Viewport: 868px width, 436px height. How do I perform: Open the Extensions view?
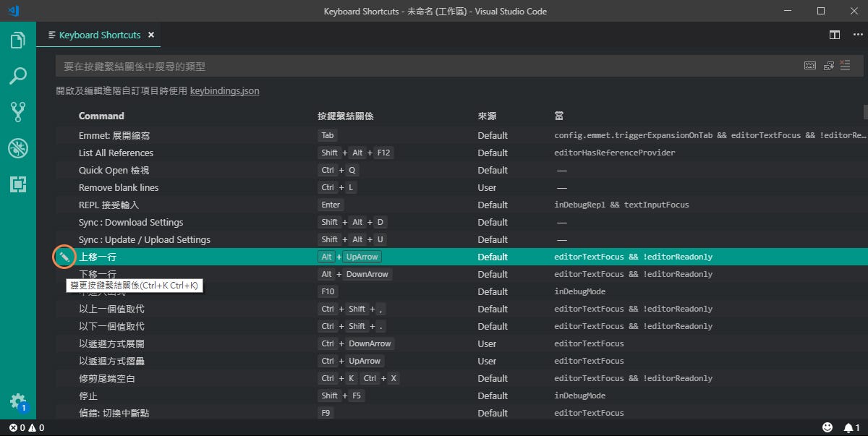18,184
